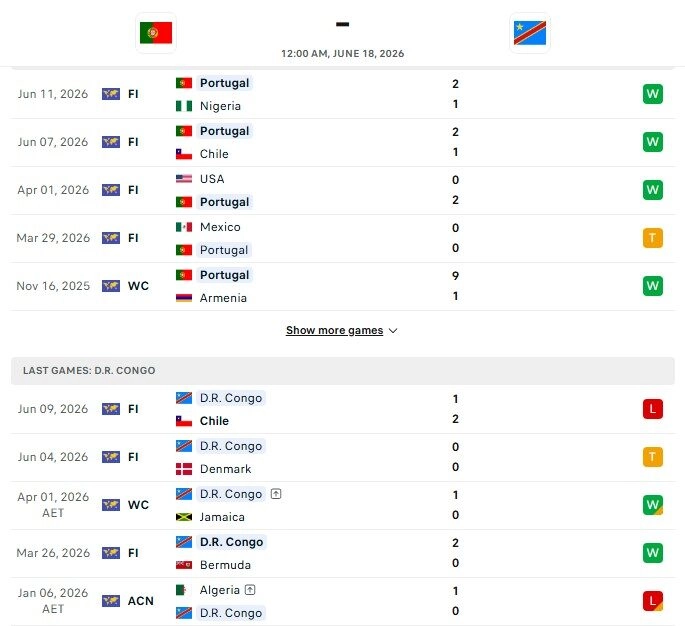Click the orange T badge for D.R. Congo vs Denmark
This screenshot has height=626, width=685.
tap(653, 457)
